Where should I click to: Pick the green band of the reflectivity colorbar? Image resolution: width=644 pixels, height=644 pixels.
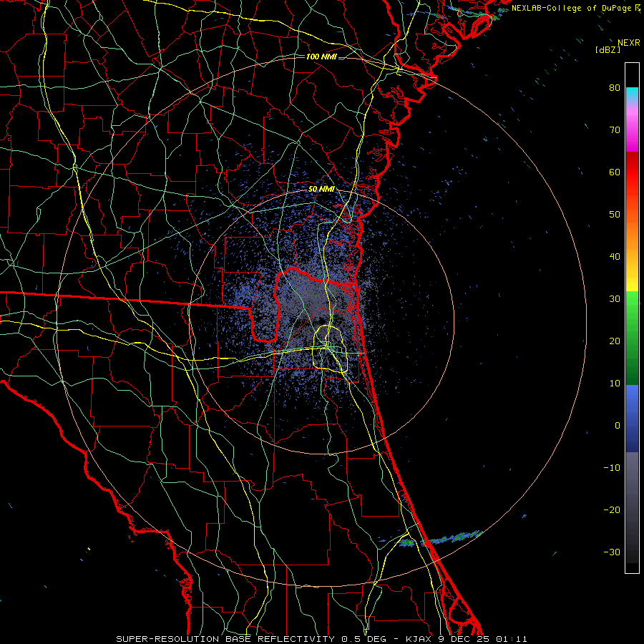632,338
